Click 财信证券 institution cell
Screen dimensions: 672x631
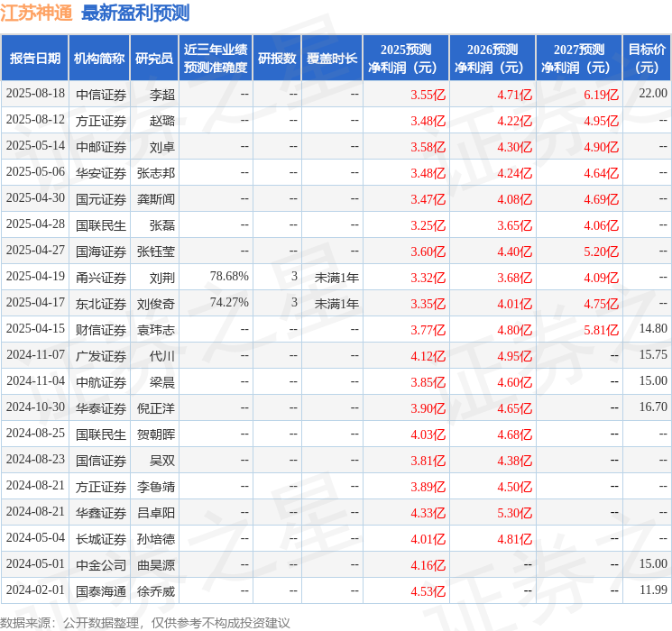pyautogui.click(x=101, y=329)
